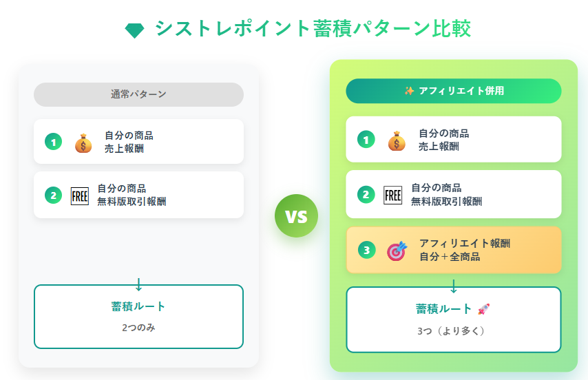Click the money bag icon under アフィリエイト併用
Image resolution: width=588 pixels, height=380 pixels.
pyautogui.click(x=397, y=140)
